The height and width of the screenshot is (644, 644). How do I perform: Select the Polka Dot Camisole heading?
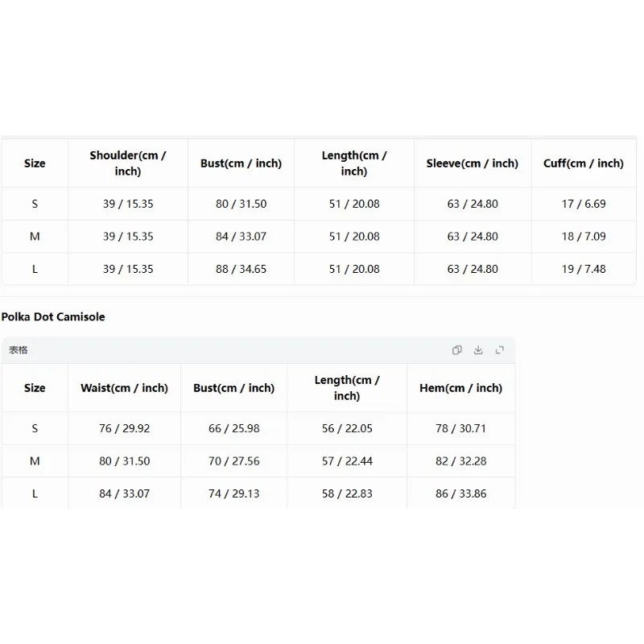point(53,316)
